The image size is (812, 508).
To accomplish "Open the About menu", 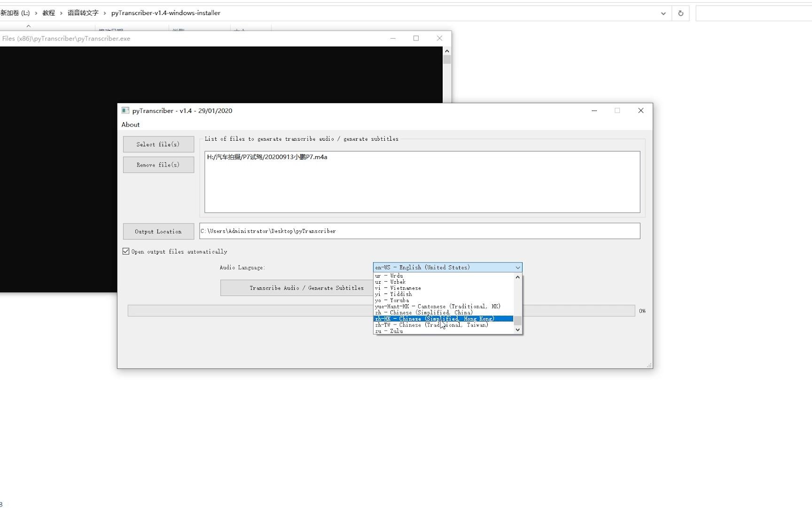I will pyautogui.click(x=131, y=125).
